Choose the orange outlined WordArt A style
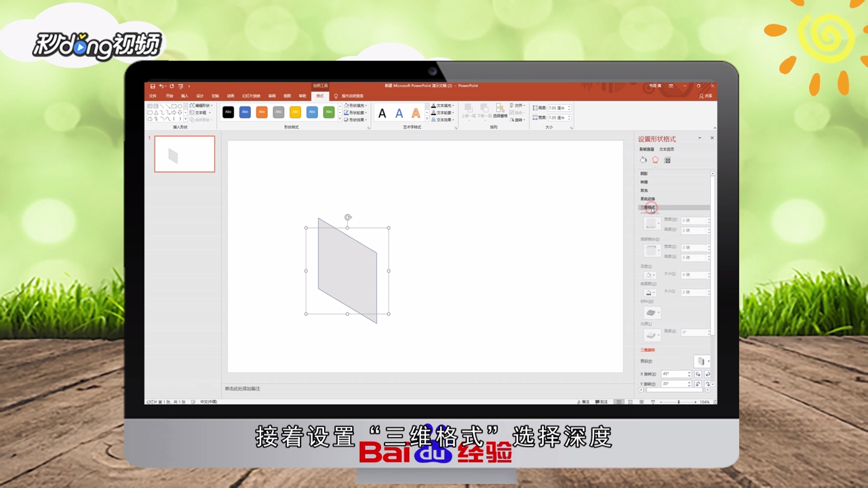868x488 pixels. (x=416, y=113)
